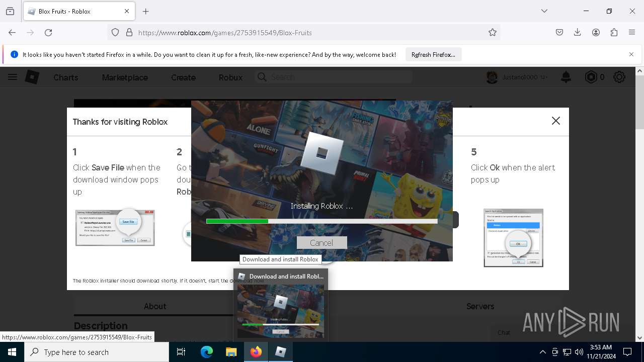This screenshot has width=644, height=362.
Task: Open the Robux page
Action: click(x=230, y=77)
